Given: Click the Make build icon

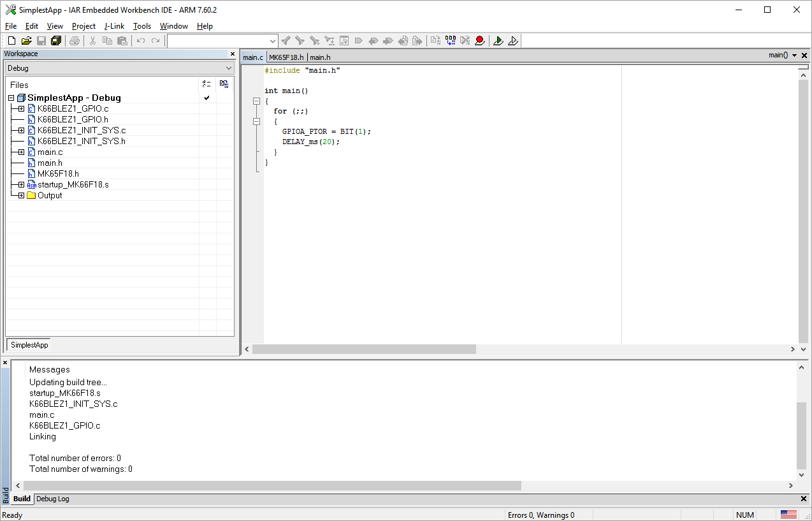Looking at the screenshot, I should [451, 41].
